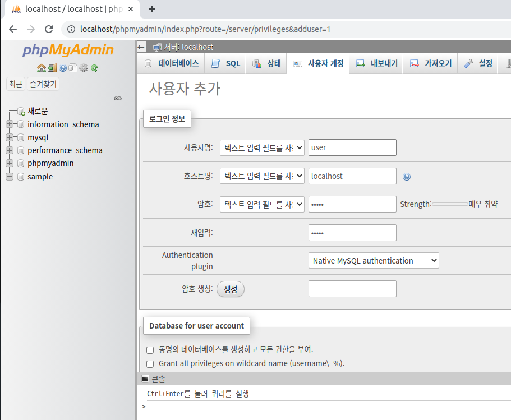Open the 호스트명 input type dropdown

pyautogui.click(x=262, y=176)
